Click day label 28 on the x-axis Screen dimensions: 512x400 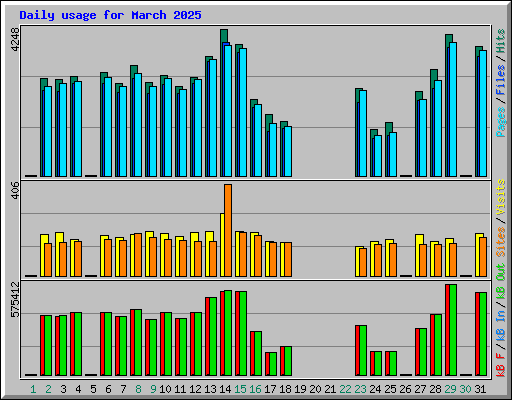[x=435, y=389]
